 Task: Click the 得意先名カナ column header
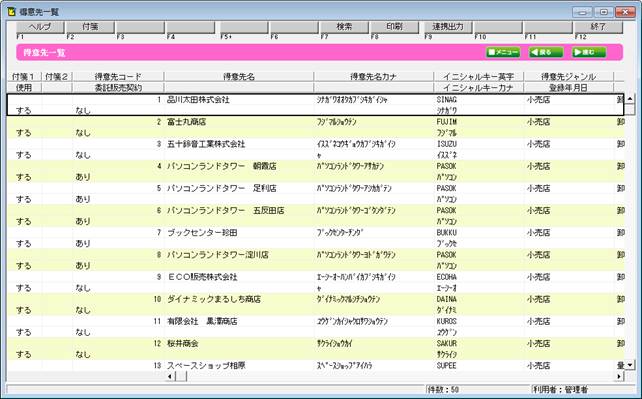point(373,77)
